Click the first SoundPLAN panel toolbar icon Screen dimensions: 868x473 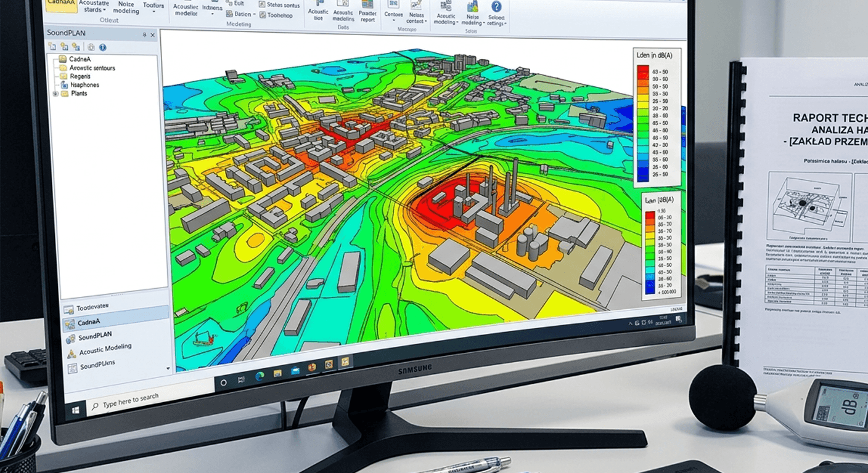[52, 47]
